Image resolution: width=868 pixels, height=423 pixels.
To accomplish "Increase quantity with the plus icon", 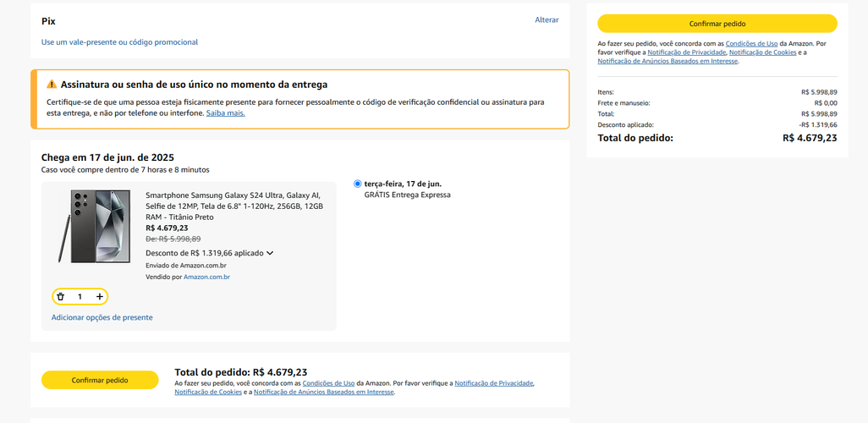I will pyautogui.click(x=99, y=297).
